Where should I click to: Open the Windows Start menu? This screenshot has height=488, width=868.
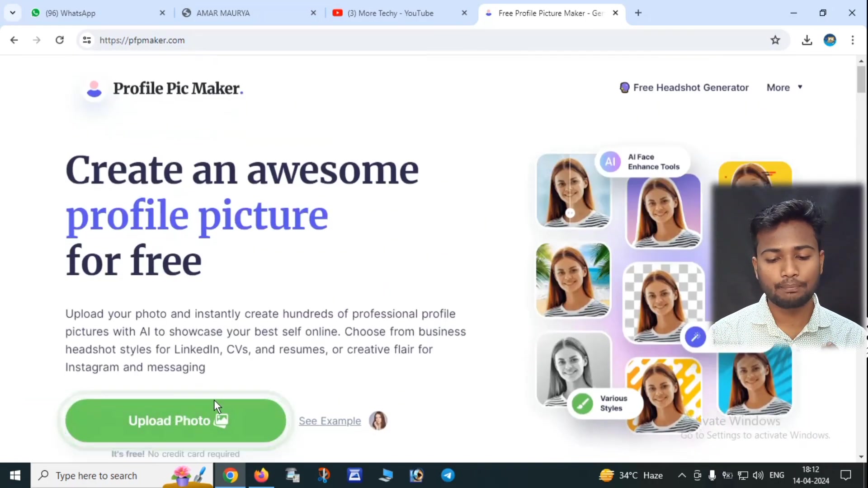(15, 475)
